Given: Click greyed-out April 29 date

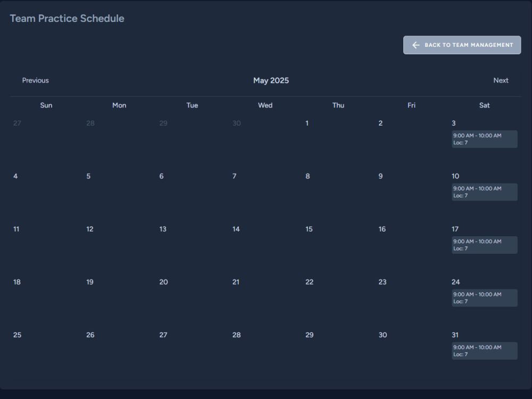Looking at the screenshot, I should [163, 123].
